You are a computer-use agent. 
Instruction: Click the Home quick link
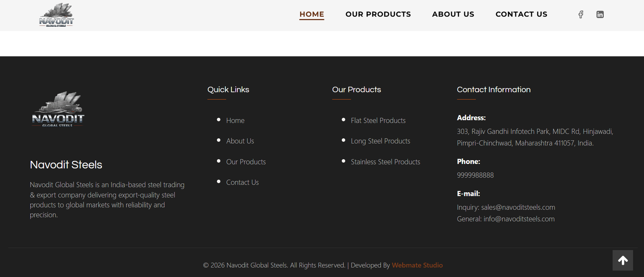click(x=235, y=121)
